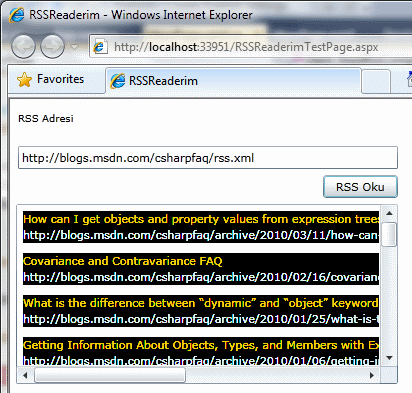Click the browser Back arrow button
412x393 pixels.
[x=23, y=47]
